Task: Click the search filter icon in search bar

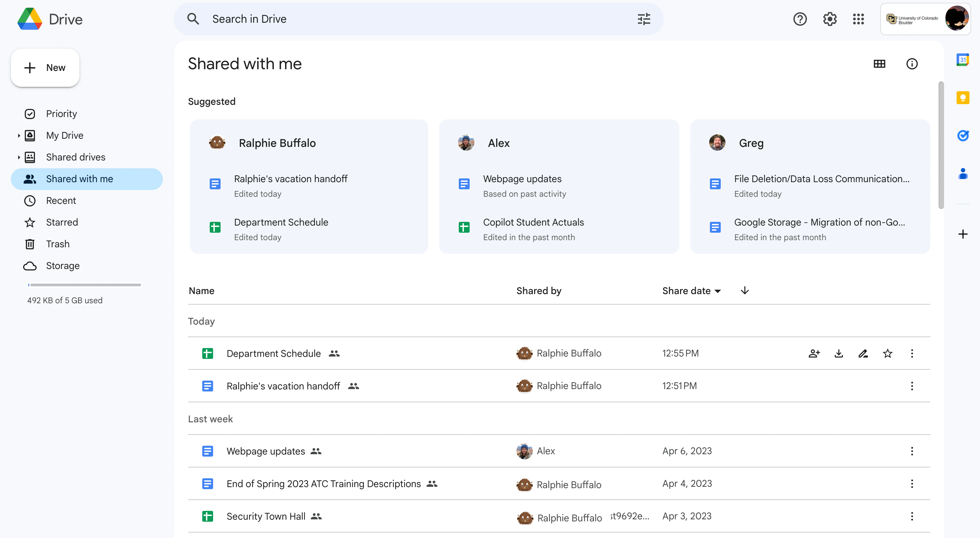Action: click(643, 19)
